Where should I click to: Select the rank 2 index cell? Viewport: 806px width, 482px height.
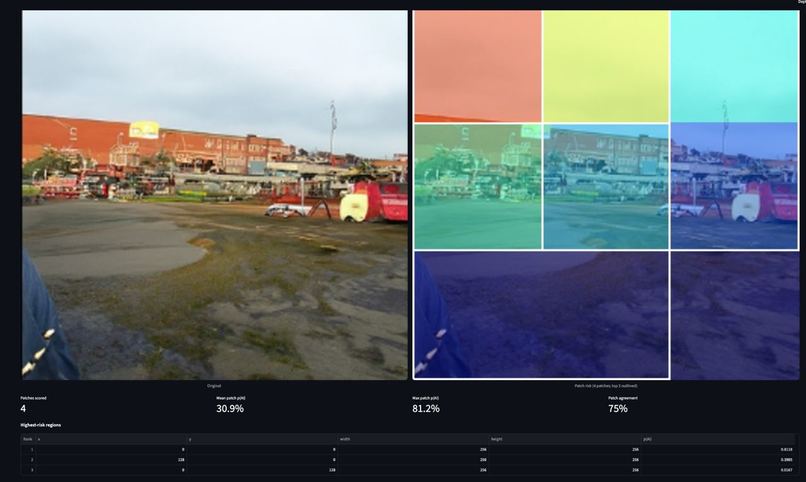[x=28, y=460]
